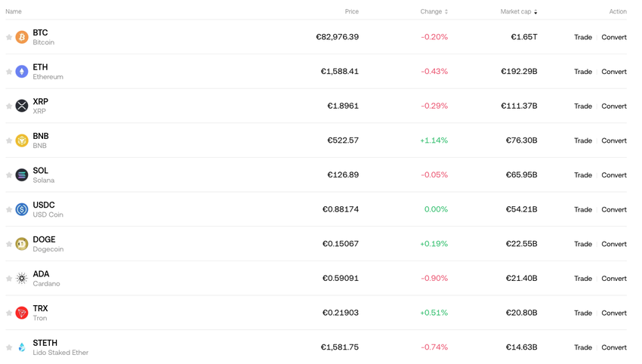Sort the table by Change column
Image resolution: width=642 pixels, height=364 pixels.
434,11
